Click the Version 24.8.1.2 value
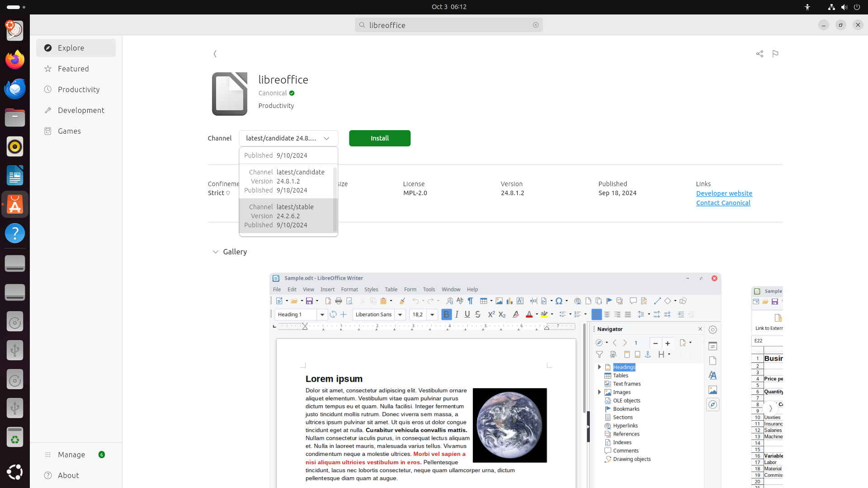This screenshot has height=488, width=868. click(x=513, y=193)
